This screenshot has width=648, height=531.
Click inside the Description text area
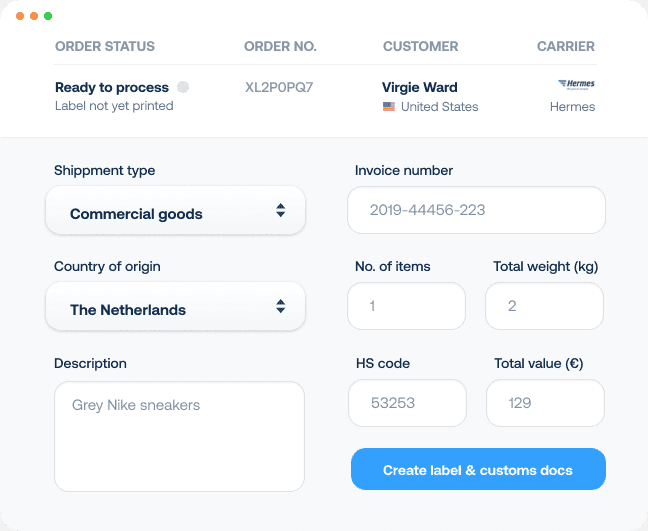pos(179,436)
